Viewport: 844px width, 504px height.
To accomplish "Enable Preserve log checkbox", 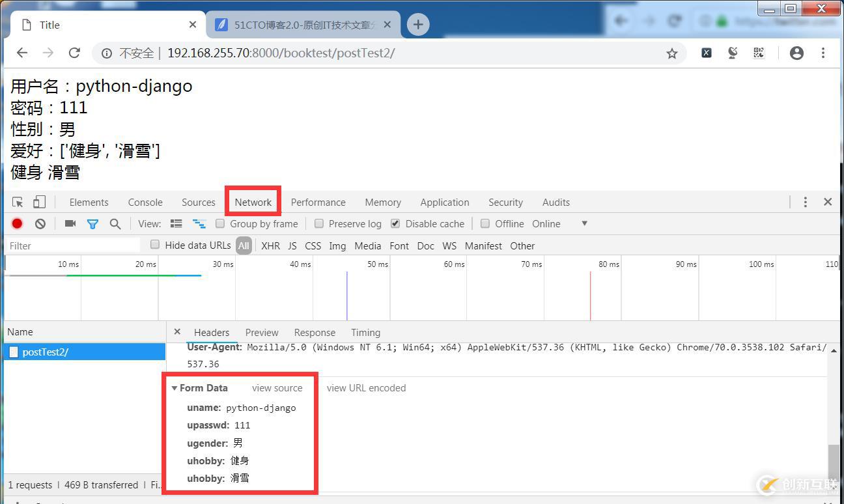I will tap(319, 223).
